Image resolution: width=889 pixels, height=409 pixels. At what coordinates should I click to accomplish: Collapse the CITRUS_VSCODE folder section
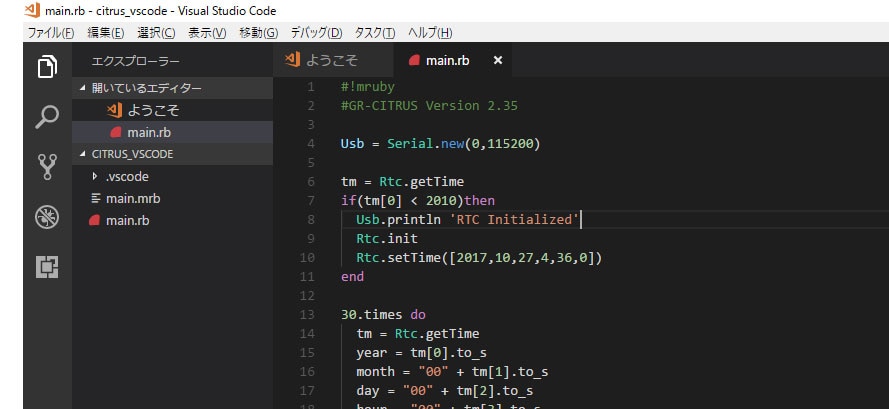point(172,154)
